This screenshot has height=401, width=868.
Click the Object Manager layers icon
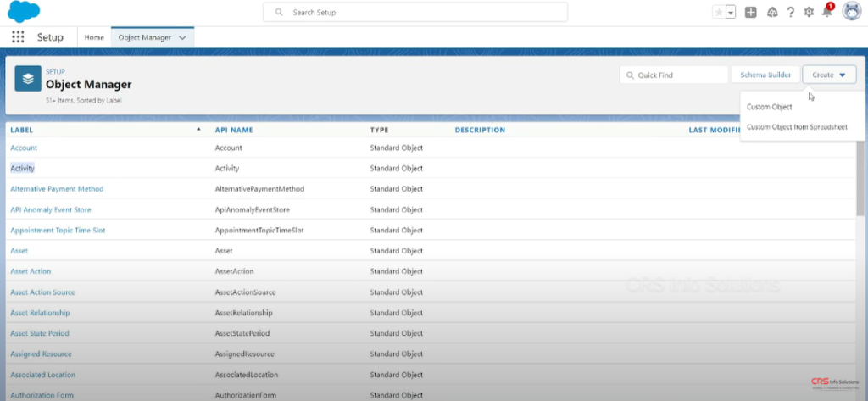[28, 79]
